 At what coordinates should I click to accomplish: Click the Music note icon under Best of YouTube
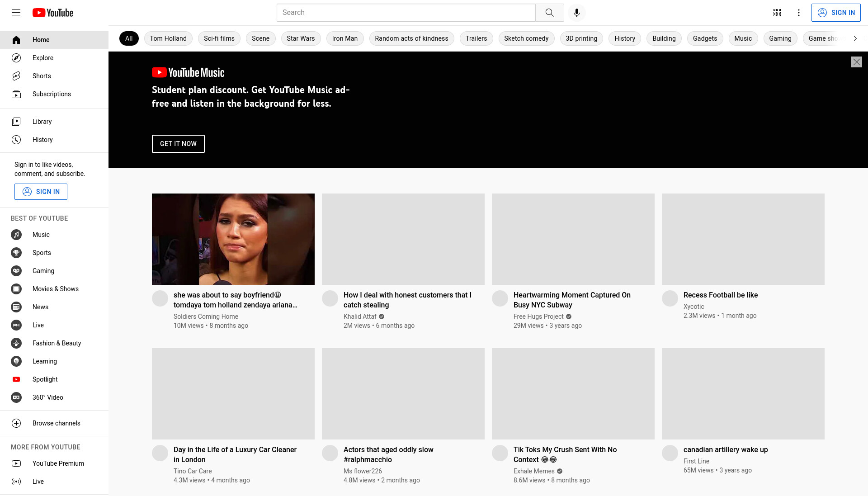16,235
